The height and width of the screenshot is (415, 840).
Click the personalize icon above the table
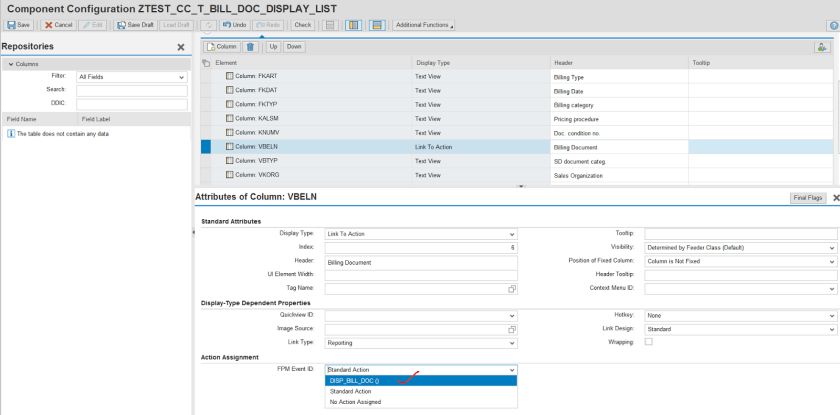click(822, 47)
